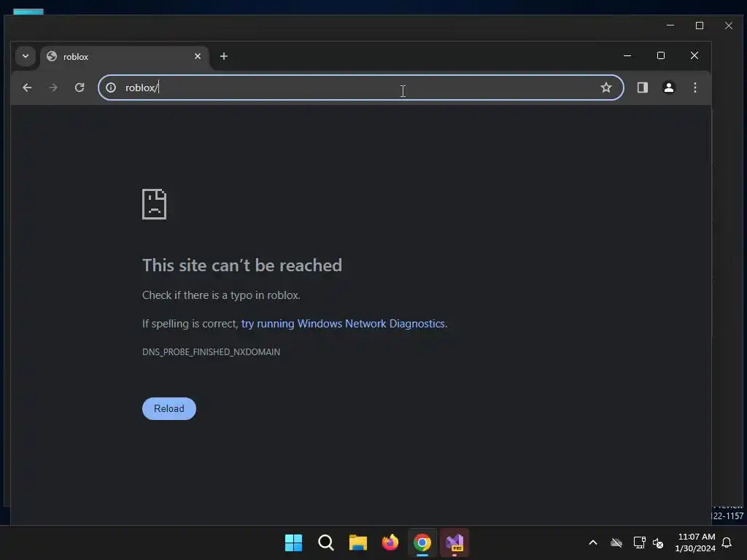This screenshot has height=560, width=747.
Task: Switch to Chrome on taskbar
Action: tap(422, 542)
